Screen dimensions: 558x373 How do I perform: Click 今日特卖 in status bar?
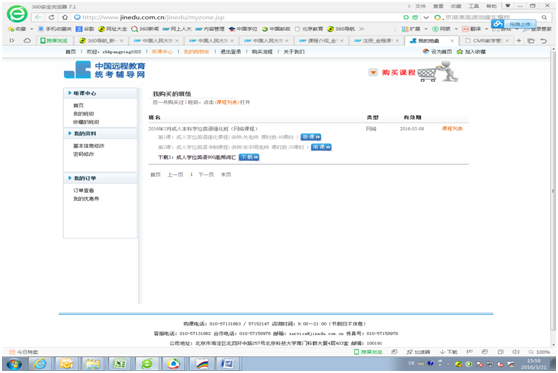pos(24,352)
